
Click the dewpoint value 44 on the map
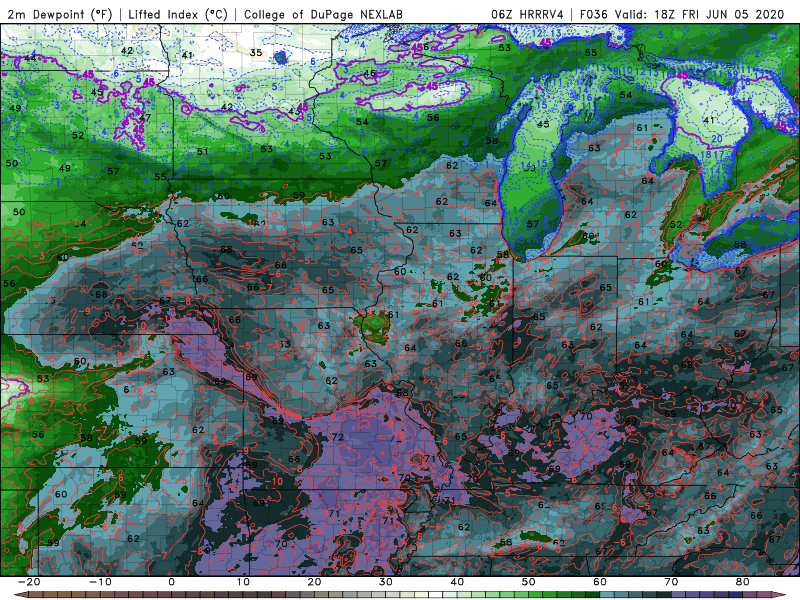coord(30,58)
